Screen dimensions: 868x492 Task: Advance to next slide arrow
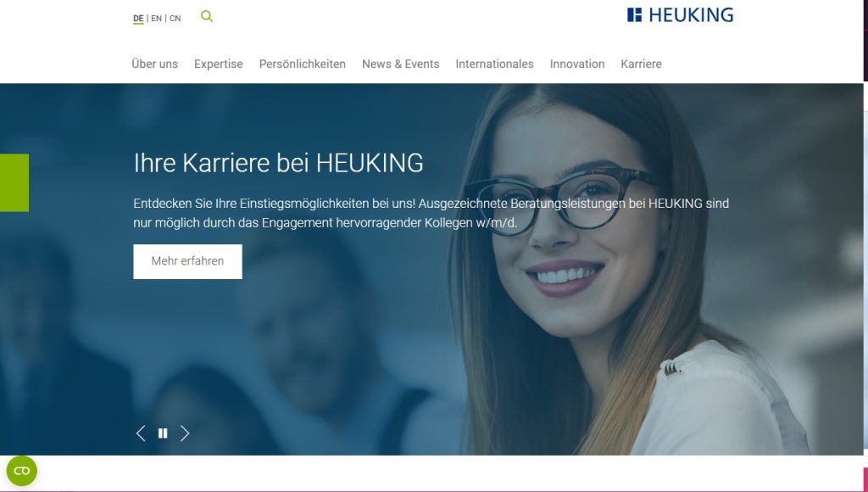coord(185,433)
